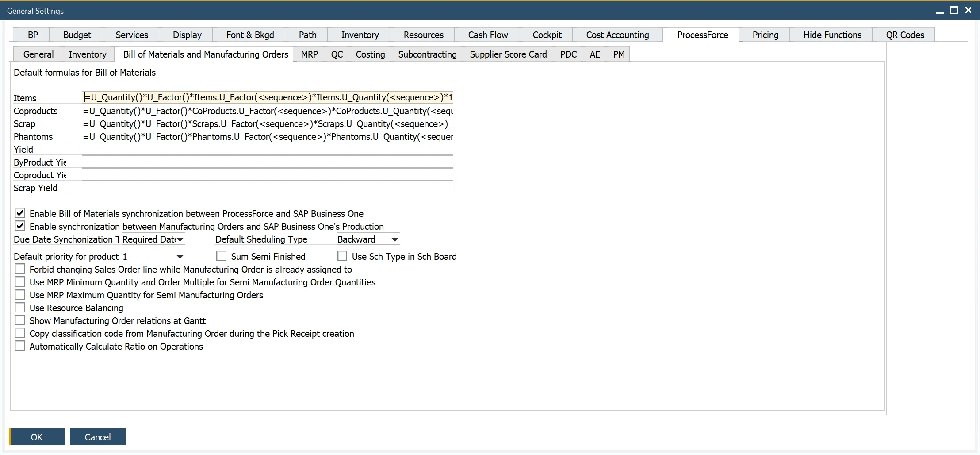Open Default priority for product dropdown
Image resolution: width=980 pixels, height=455 pixels.
[180, 256]
